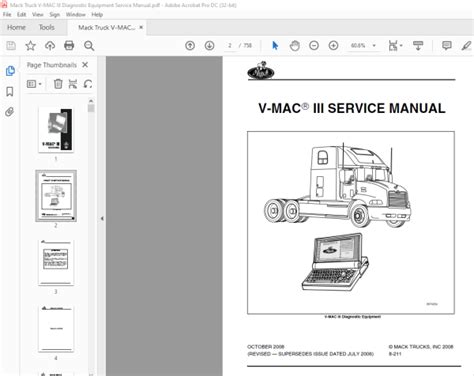Viewport: 474px width, 376px height.
Task: Toggle the Bookmarks pane in sidebar
Action: [10, 91]
